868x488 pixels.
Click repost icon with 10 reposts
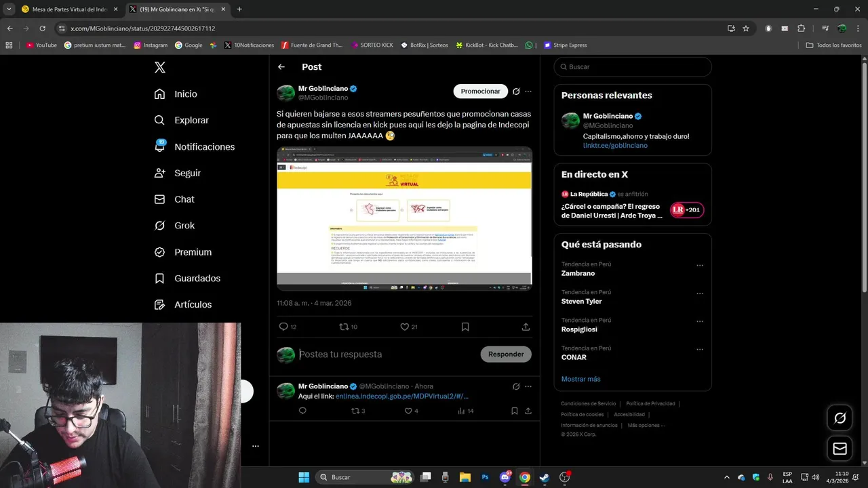pyautogui.click(x=344, y=327)
